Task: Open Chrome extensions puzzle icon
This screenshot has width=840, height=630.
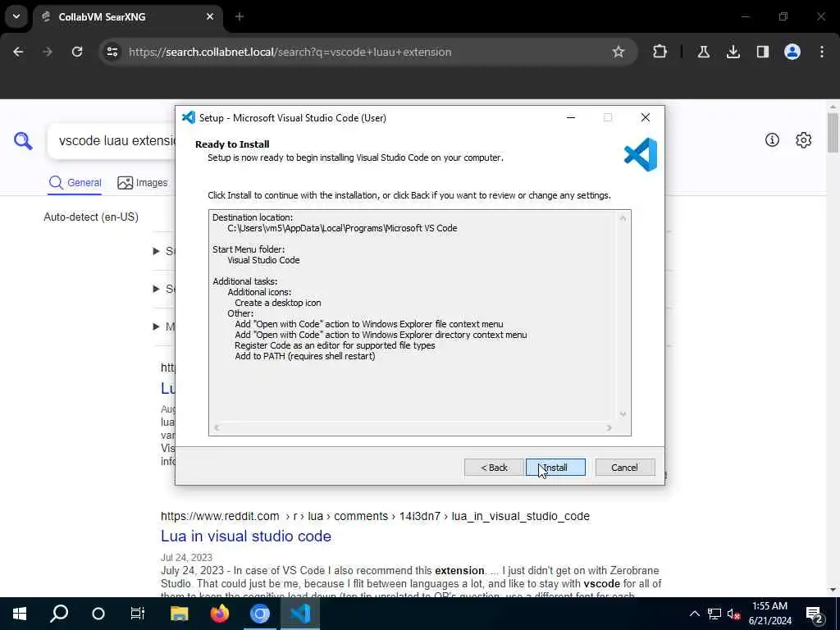Action: click(x=660, y=52)
